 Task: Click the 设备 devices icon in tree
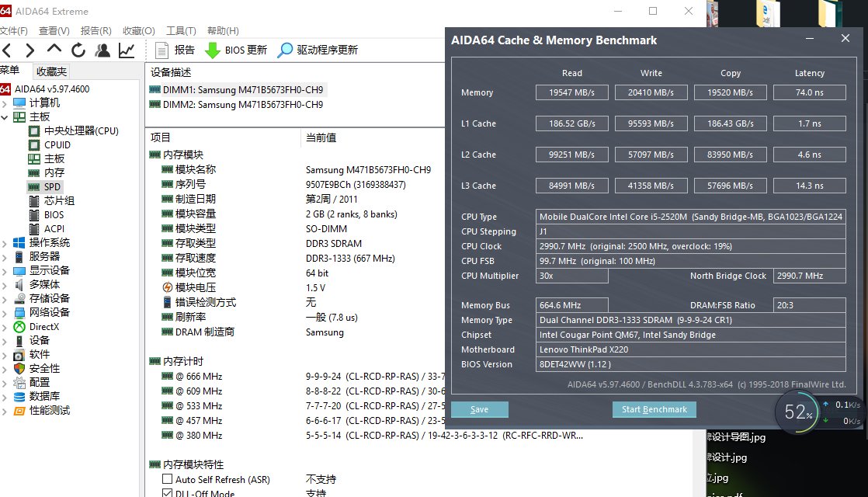pos(19,341)
